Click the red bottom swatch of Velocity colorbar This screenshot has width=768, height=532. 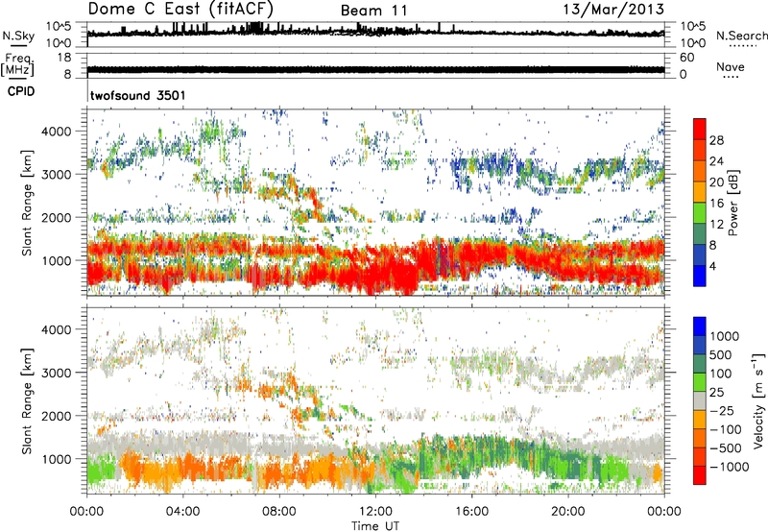pyautogui.click(x=700, y=475)
